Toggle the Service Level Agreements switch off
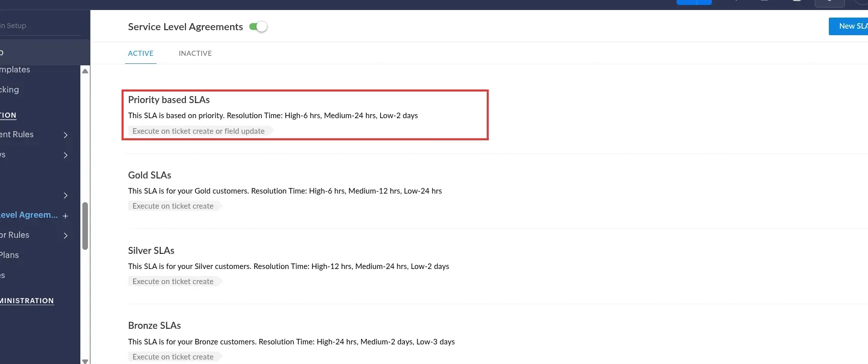 (258, 27)
